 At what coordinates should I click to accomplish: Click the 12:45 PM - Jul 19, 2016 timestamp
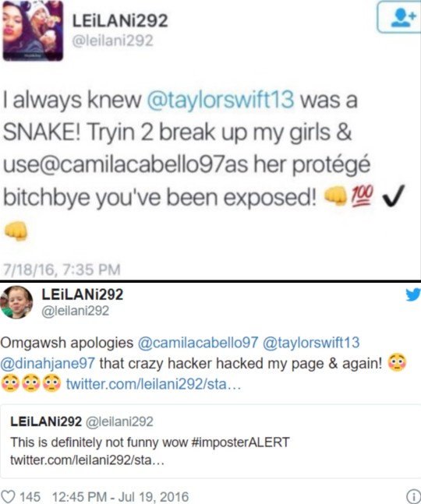120,497
